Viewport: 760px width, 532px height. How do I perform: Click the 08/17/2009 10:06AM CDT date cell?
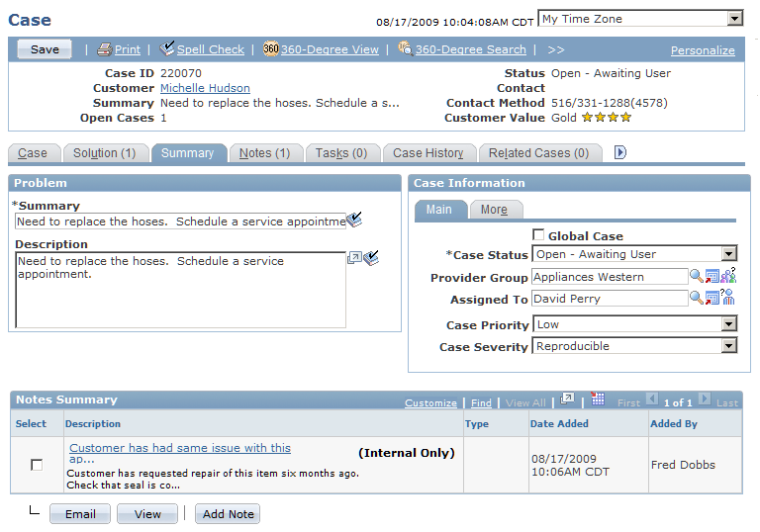570,465
